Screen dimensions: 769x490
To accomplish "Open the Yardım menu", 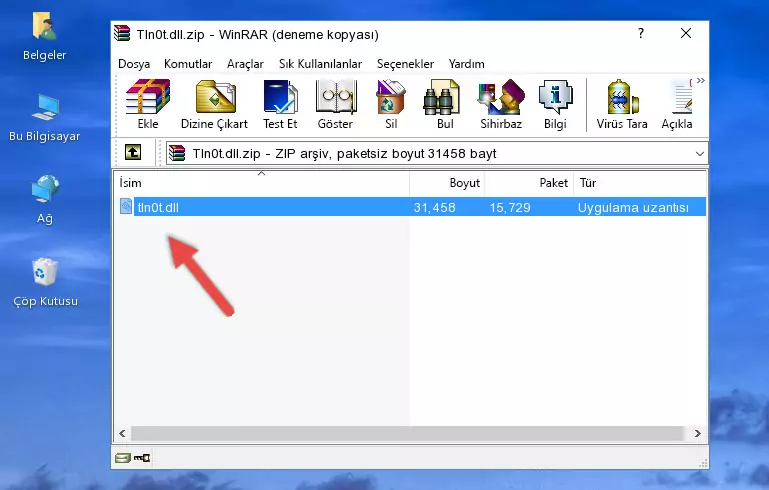I will pos(466,64).
